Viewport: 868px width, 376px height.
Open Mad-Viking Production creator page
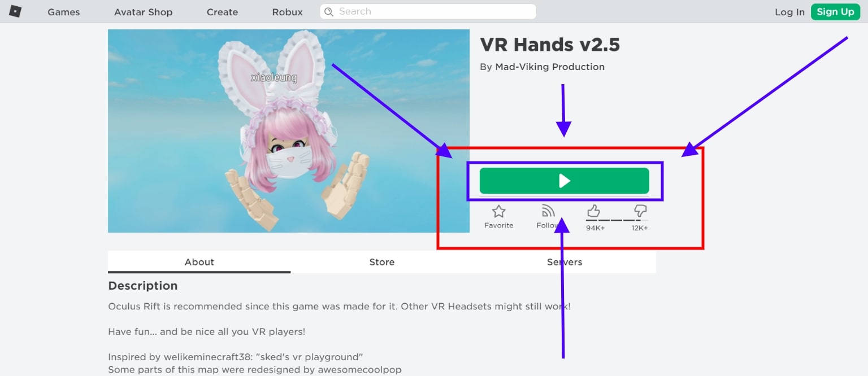point(550,67)
